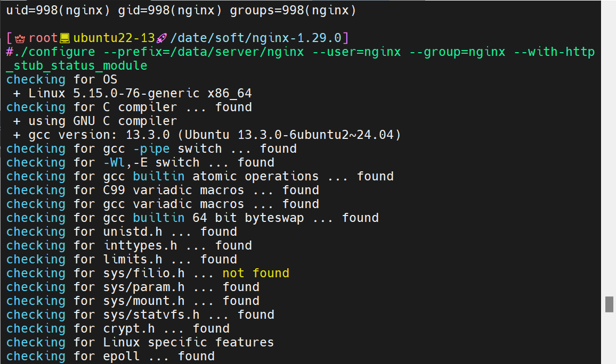The width and height of the screenshot is (616, 364).
Task: Click the 'sys/mount.h' check line
Action: 132,301
